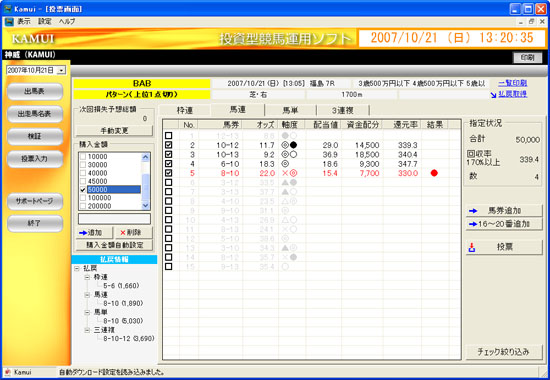Click the チェック絞り込み button
Screen dimensions: 550x380
click(503, 352)
